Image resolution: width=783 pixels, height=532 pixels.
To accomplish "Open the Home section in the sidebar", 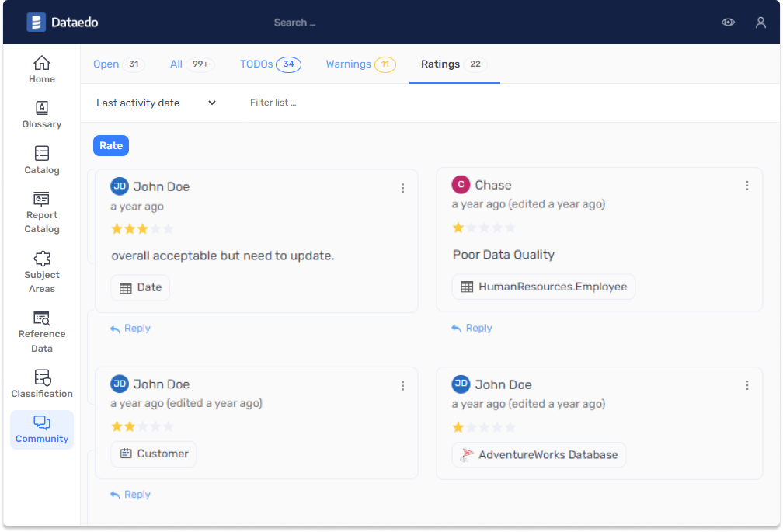I will [x=42, y=68].
